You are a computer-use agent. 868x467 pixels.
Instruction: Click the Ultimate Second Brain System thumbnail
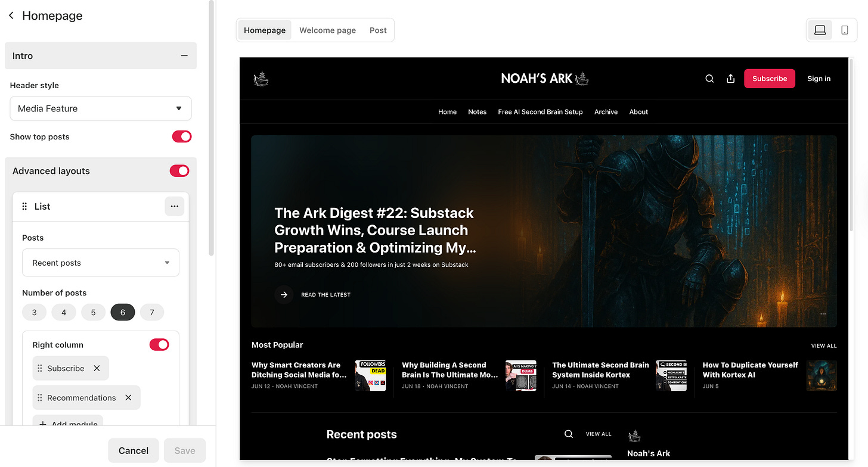pyautogui.click(x=671, y=375)
